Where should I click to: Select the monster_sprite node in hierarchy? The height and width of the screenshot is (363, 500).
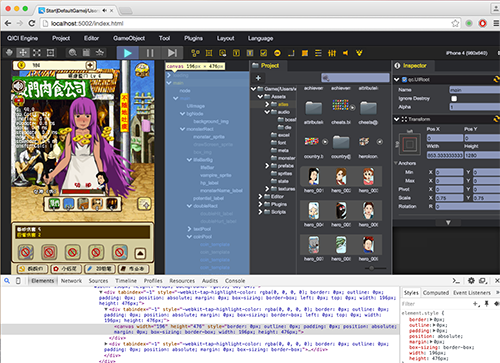click(x=209, y=137)
